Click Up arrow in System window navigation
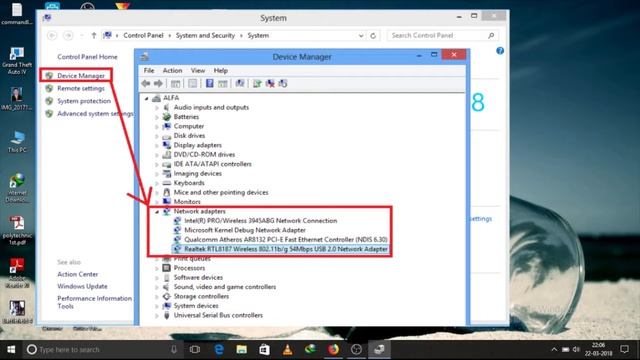640x360 pixels. click(x=93, y=36)
